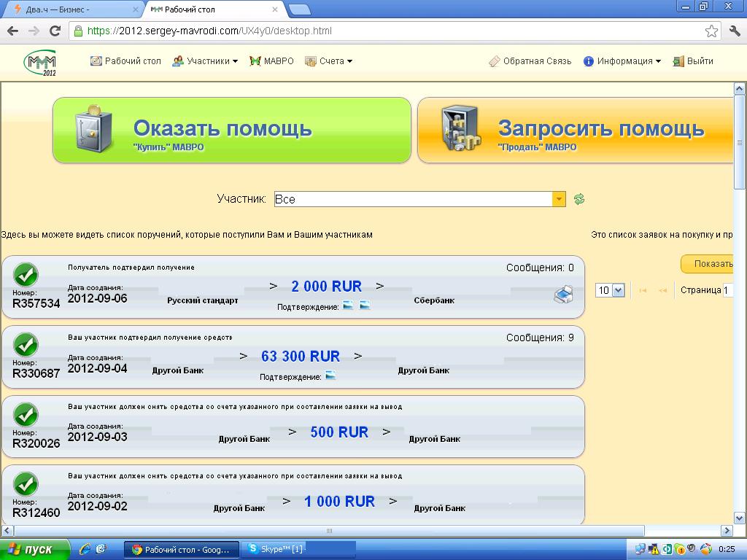Click the printer icon on order R357534

pos(564,295)
